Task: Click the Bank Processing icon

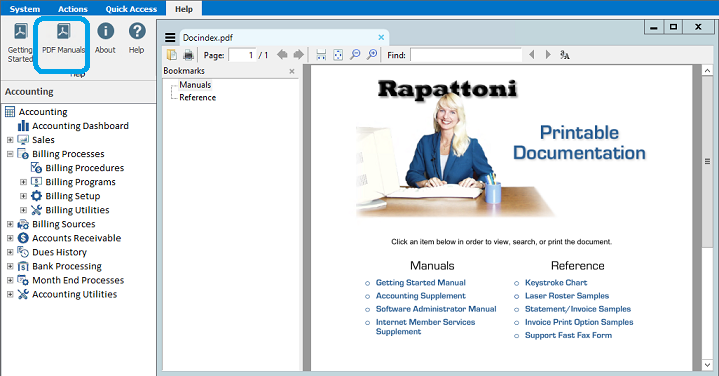Action: click(23, 266)
